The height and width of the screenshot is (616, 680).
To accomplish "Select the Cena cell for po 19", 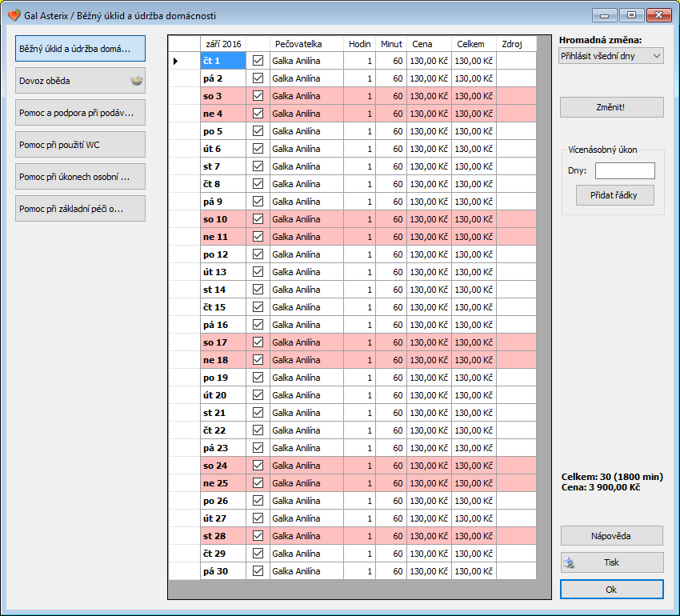I will coord(429,378).
